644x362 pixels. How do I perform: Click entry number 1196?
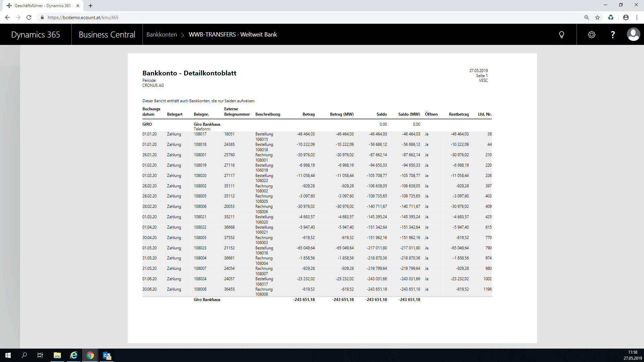(487, 289)
